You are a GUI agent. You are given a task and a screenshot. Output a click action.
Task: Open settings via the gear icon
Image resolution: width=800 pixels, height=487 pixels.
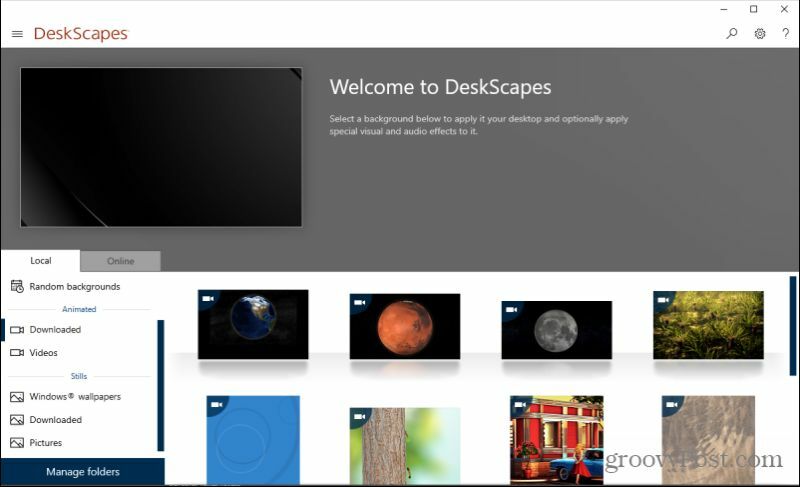pos(760,34)
